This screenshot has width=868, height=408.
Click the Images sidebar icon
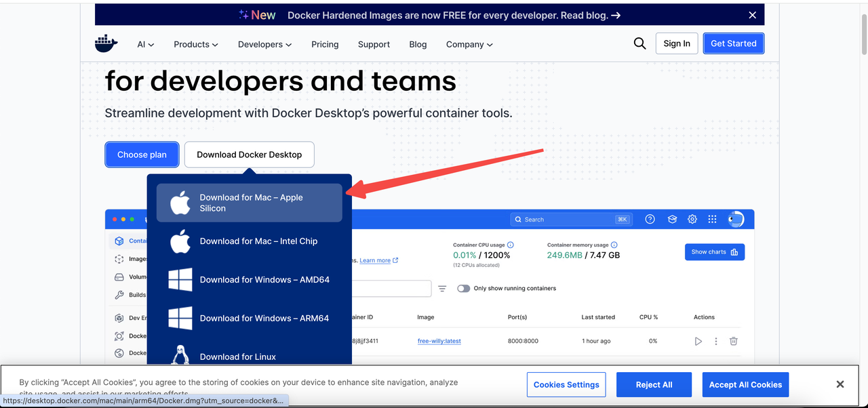click(119, 259)
